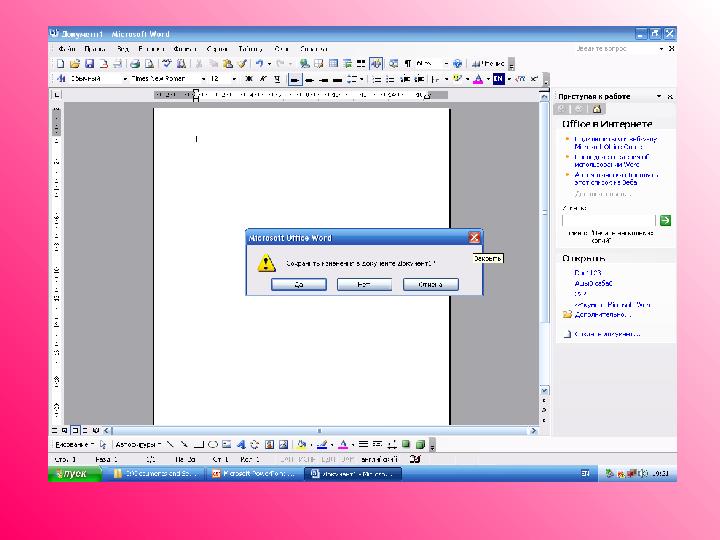Screen dimensions: 720x540
Task: Click the Oval shape tool
Action: coord(212,444)
